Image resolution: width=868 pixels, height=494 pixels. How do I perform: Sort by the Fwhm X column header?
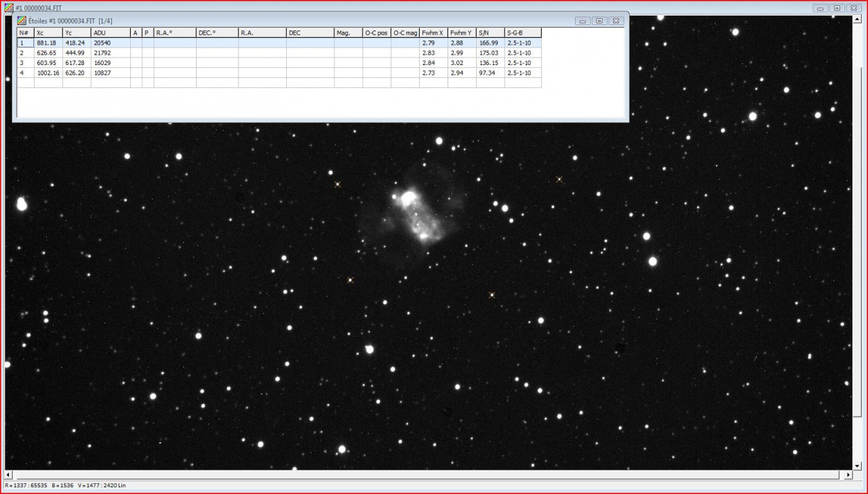coord(434,33)
